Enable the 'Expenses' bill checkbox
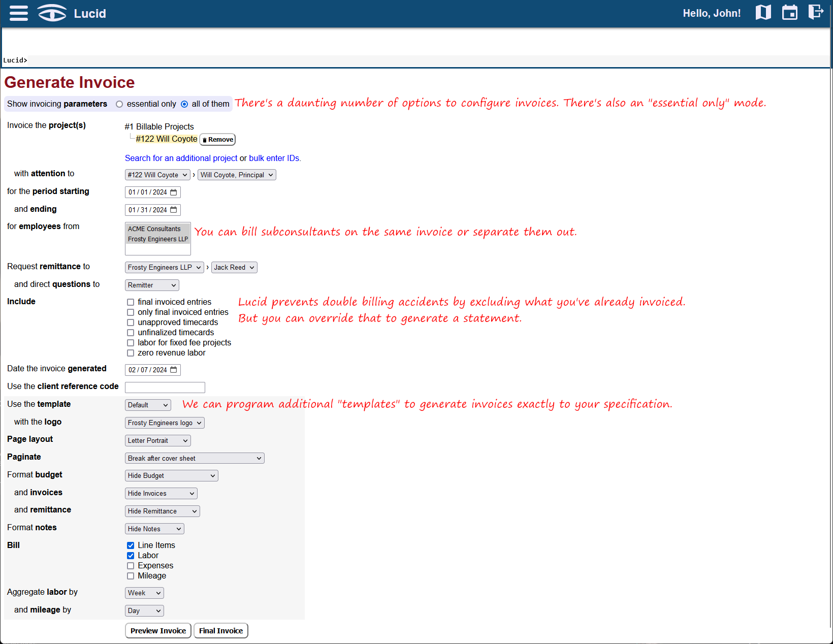833x644 pixels. pyautogui.click(x=131, y=566)
